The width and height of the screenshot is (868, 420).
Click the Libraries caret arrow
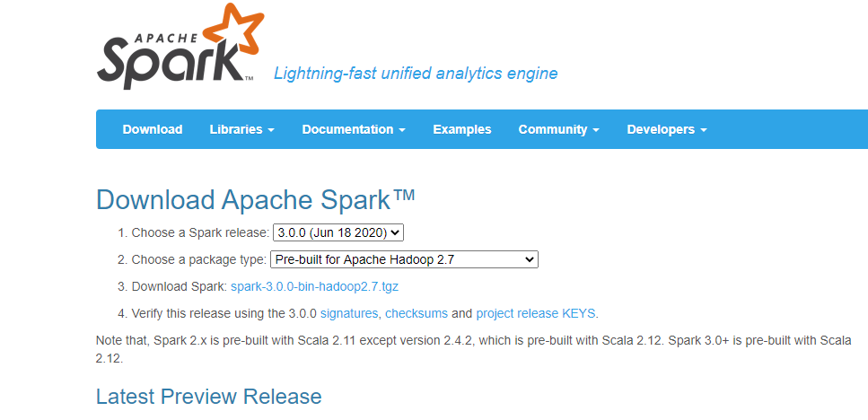click(x=271, y=130)
